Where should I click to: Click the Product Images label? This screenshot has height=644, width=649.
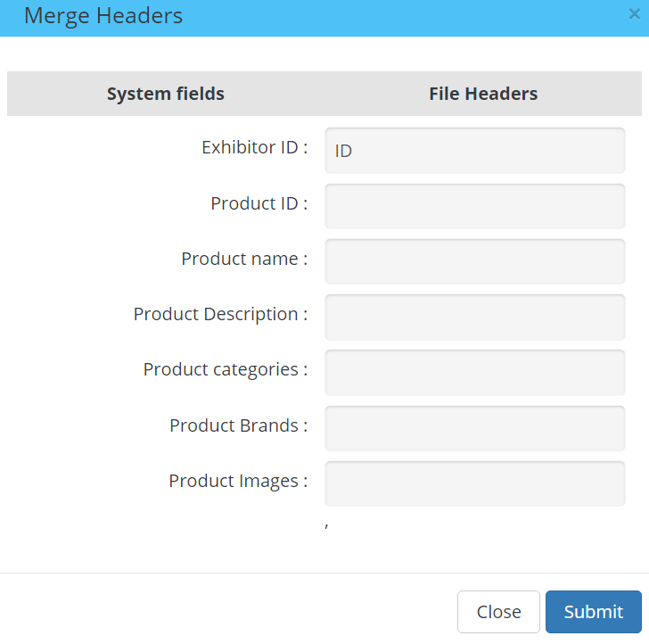click(238, 481)
